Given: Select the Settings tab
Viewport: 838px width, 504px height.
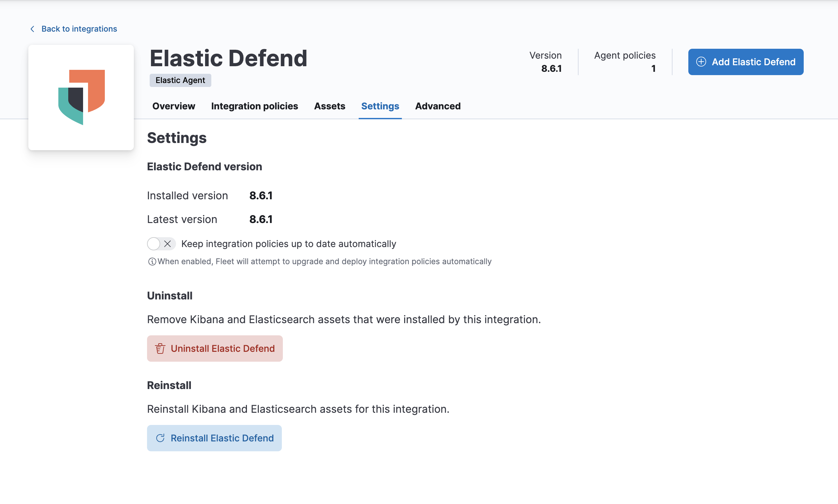Looking at the screenshot, I should [x=380, y=106].
